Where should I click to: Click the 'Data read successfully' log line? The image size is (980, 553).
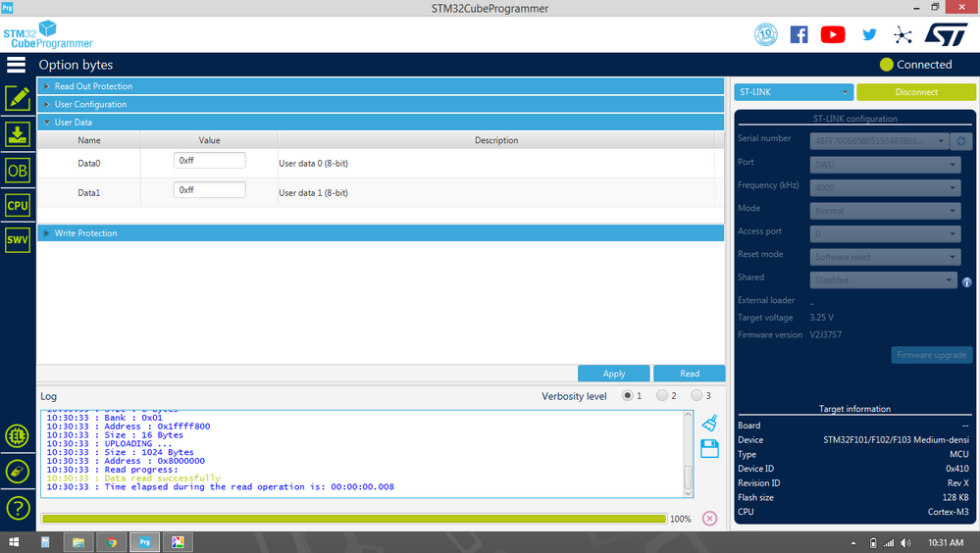pos(163,478)
